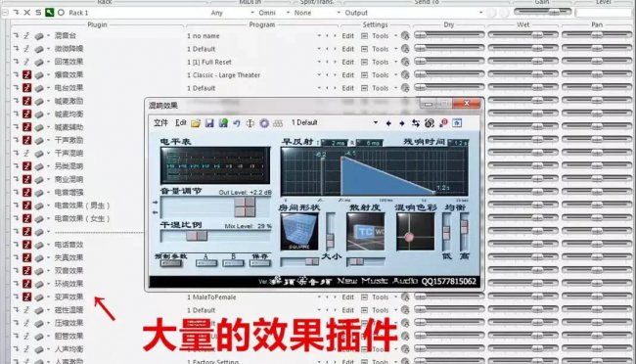Image resolution: width=636 pixels, height=364 pixels.
Task: Click the Rack 1 Gain slider
Action: tap(542, 12)
